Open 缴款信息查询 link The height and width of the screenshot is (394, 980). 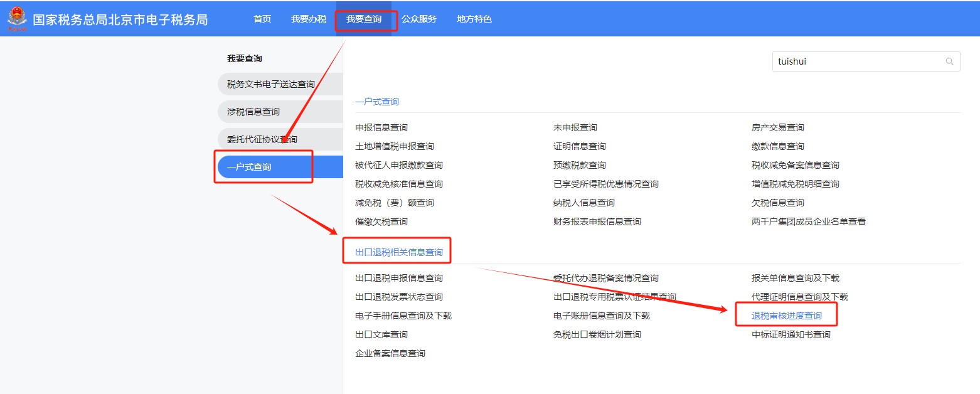pyautogui.click(x=777, y=146)
